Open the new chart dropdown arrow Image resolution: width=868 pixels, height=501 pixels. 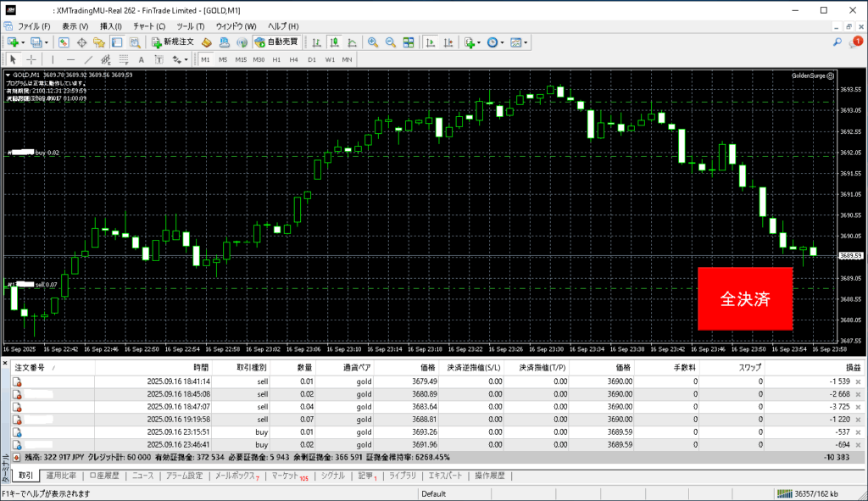click(25, 42)
